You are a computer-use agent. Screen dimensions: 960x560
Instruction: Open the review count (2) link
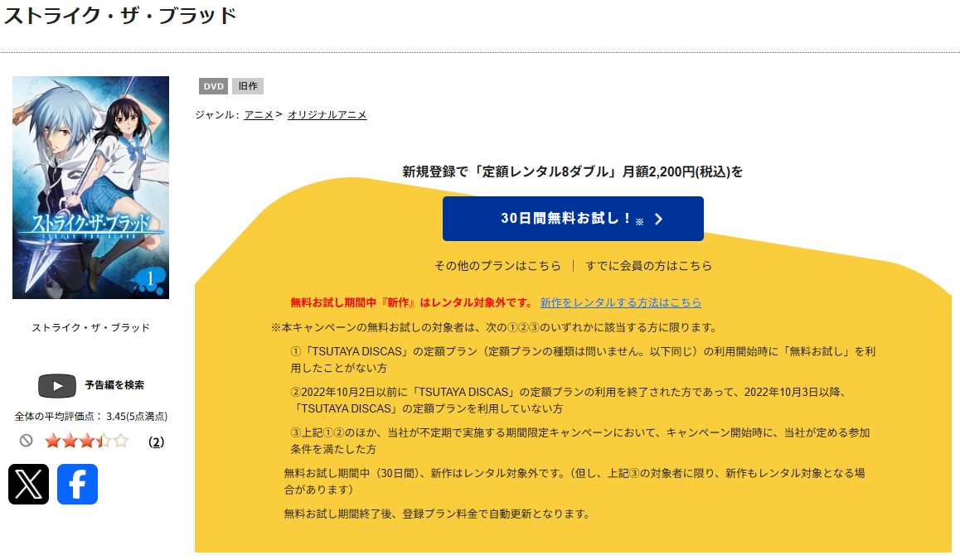[x=156, y=442]
